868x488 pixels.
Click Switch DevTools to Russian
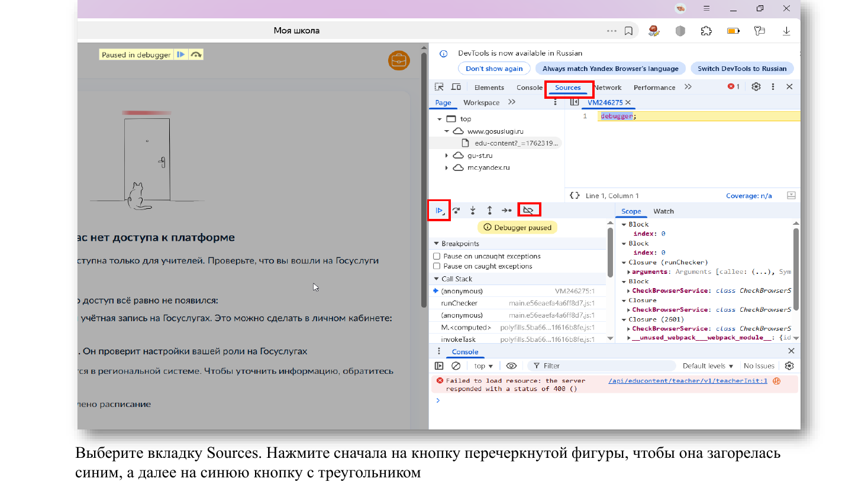tap(742, 69)
